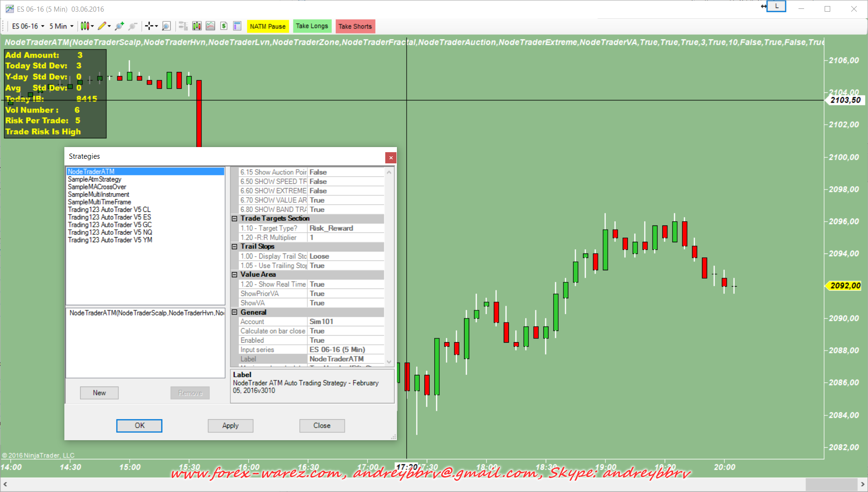Click the zoom in icon
Viewport: 868px width, 492px height.
tap(119, 26)
